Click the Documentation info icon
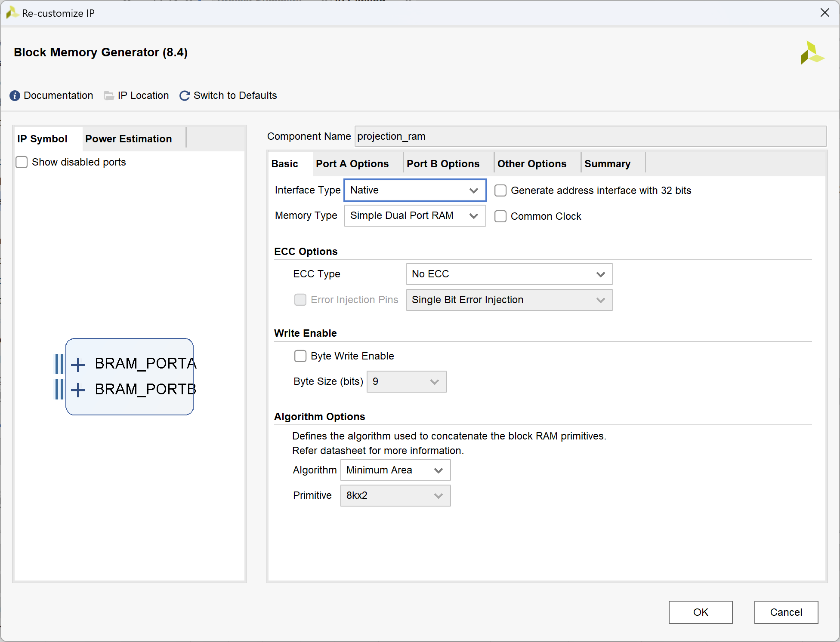 (15, 95)
